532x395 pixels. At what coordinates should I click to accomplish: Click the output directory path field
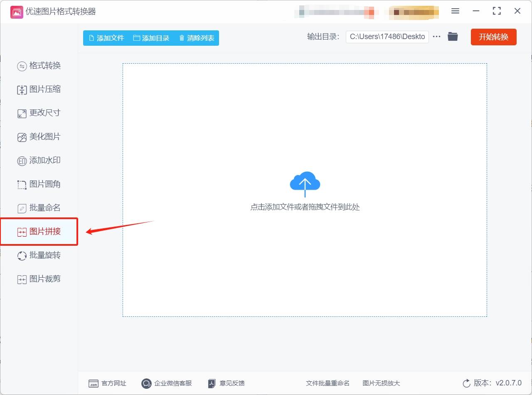387,37
